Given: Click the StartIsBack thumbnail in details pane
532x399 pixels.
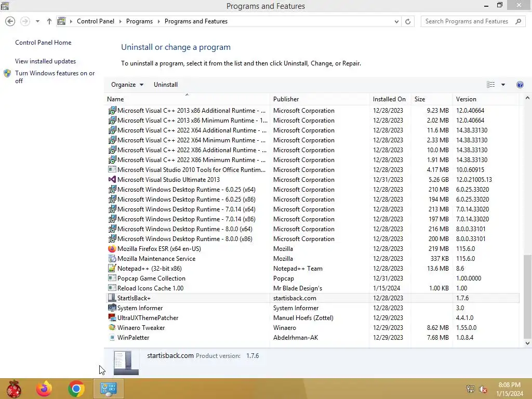Looking at the screenshot, I should pyautogui.click(x=126, y=363).
